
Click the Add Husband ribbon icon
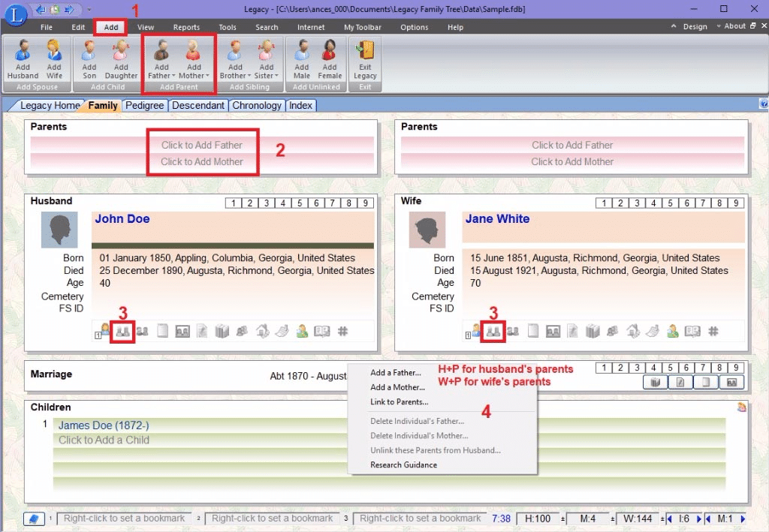[23, 60]
